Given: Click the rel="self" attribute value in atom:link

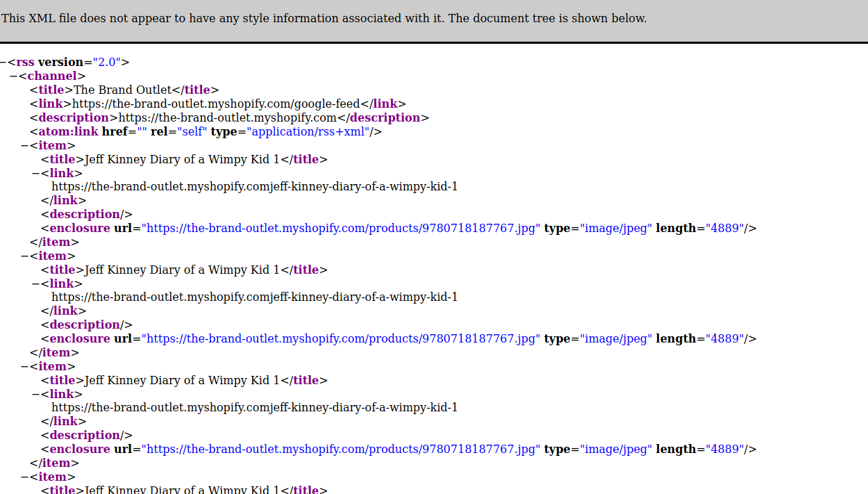Looking at the screenshot, I should (x=192, y=131).
